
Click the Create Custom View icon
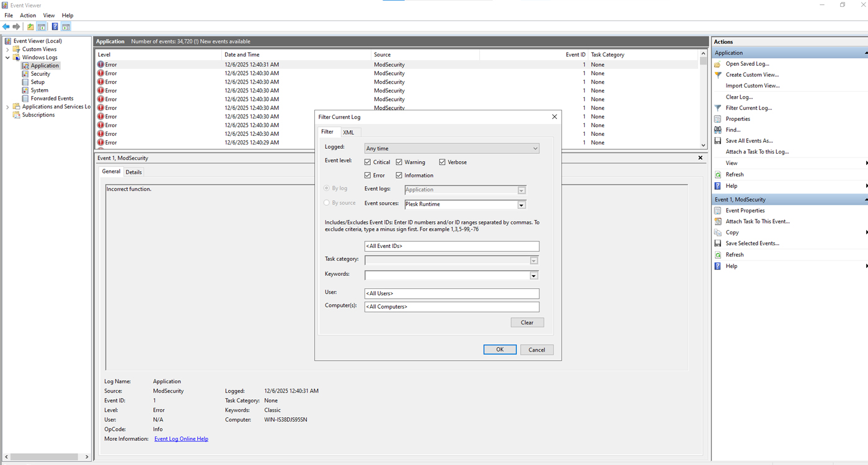[x=718, y=74]
